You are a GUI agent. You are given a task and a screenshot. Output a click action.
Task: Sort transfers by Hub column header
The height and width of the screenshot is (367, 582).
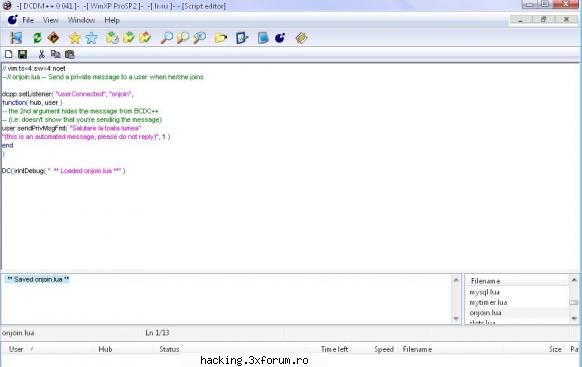105,349
